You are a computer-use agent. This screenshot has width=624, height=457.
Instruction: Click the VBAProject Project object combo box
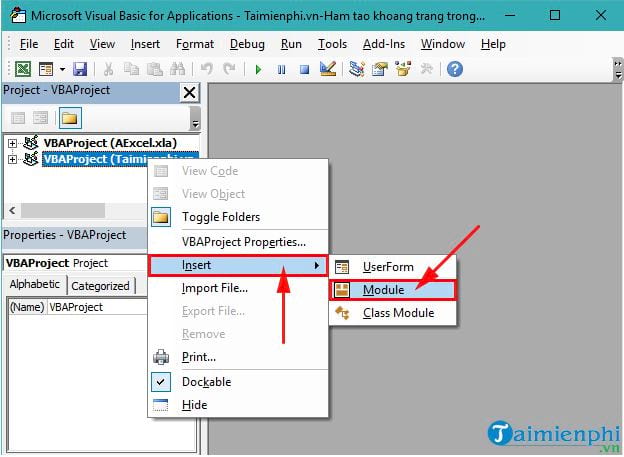click(x=76, y=263)
